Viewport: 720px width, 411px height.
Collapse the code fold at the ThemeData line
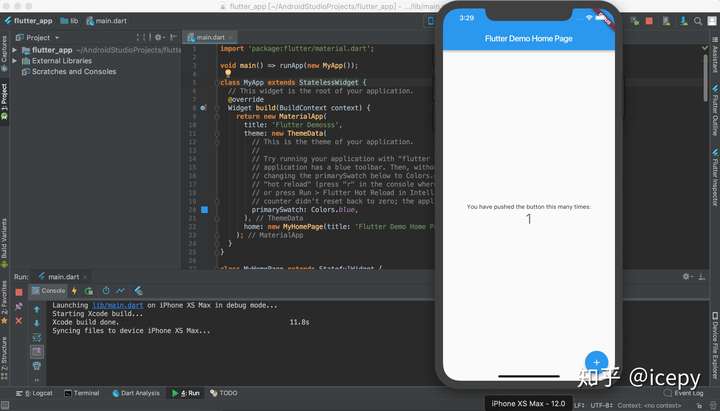pyautogui.click(x=217, y=134)
